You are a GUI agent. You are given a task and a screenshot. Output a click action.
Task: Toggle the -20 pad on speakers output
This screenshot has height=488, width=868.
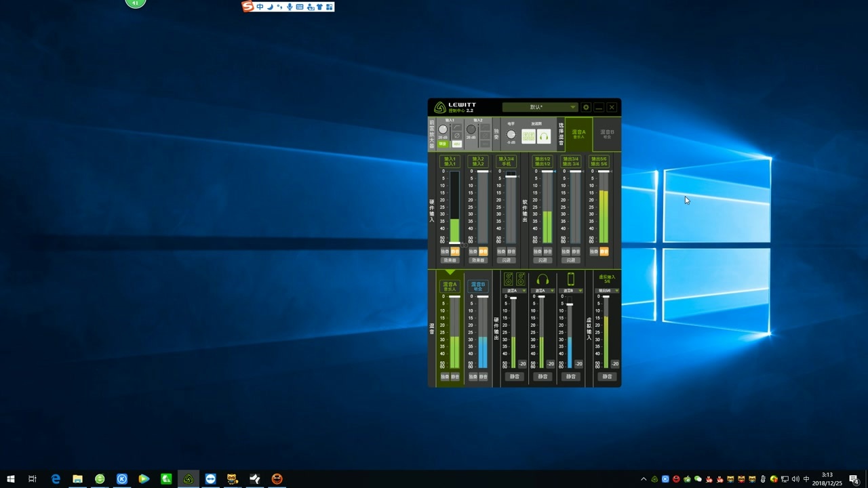pos(522,364)
